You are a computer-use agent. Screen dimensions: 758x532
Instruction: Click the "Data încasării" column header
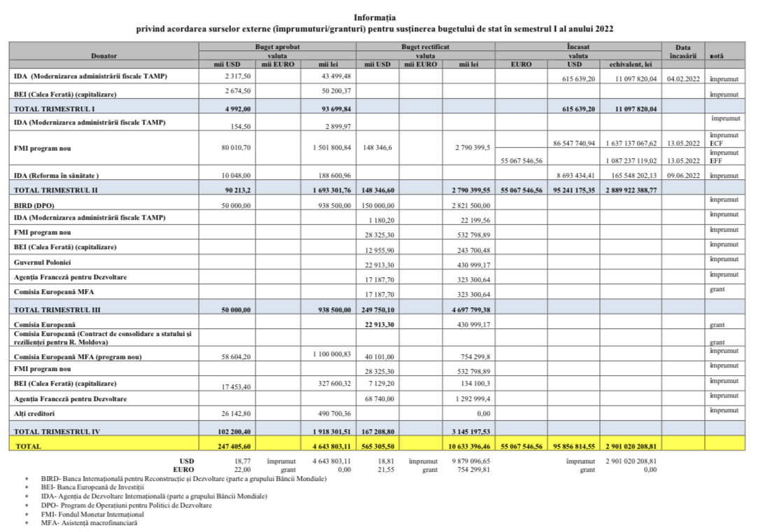(x=683, y=51)
